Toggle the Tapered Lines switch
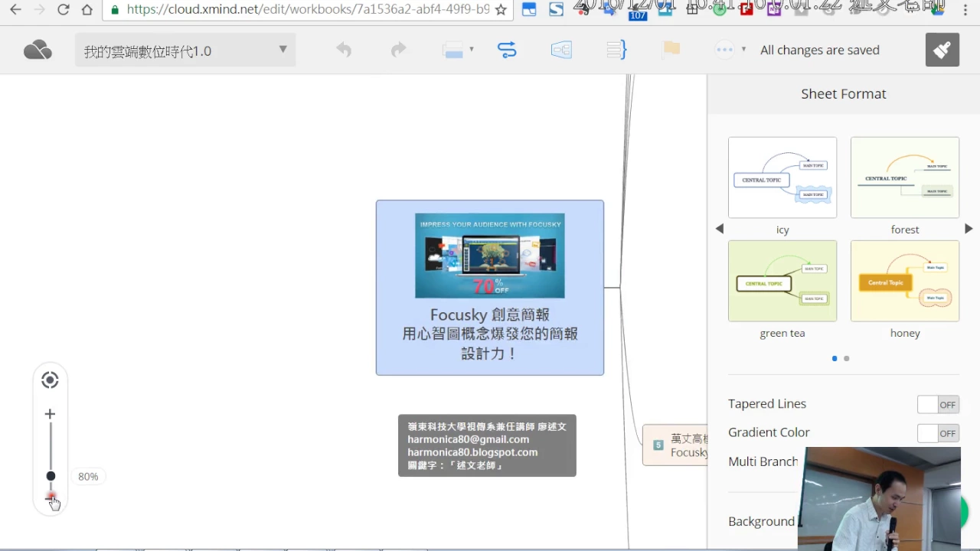Viewport: 980px width, 551px height. 938,405
